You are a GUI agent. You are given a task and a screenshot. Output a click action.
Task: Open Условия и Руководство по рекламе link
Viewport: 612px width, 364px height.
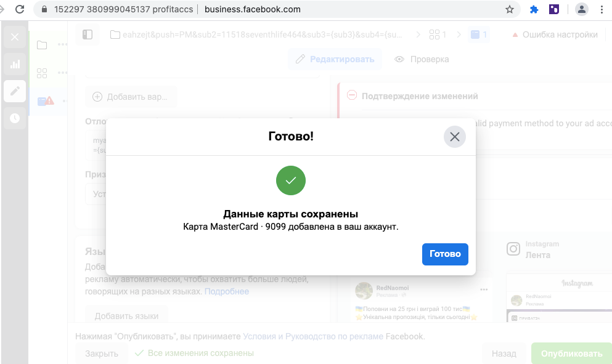pyautogui.click(x=313, y=336)
